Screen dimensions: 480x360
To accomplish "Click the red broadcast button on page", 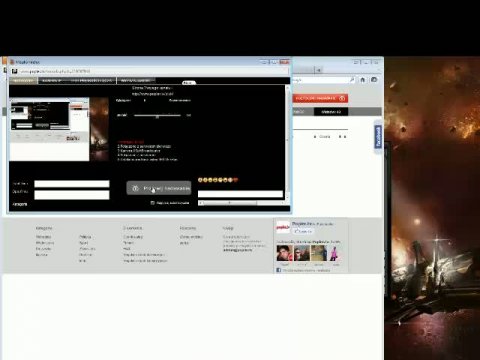I will pos(320,98).
